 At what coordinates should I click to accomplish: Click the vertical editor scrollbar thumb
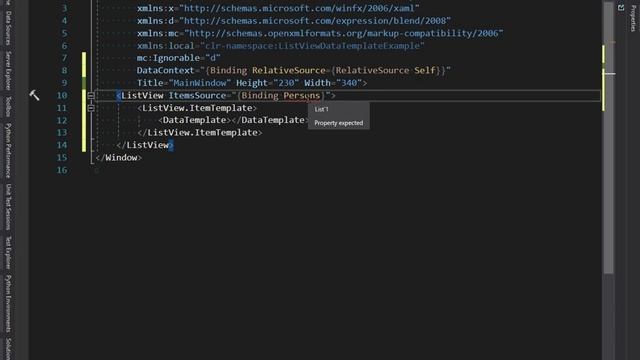pos(609,139)
